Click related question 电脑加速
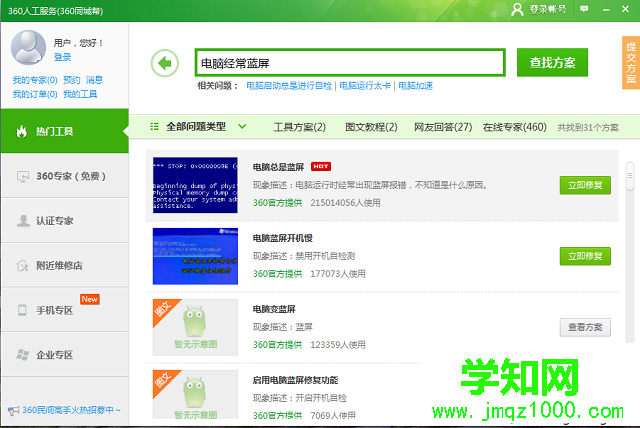 click(x=415, y=86)
